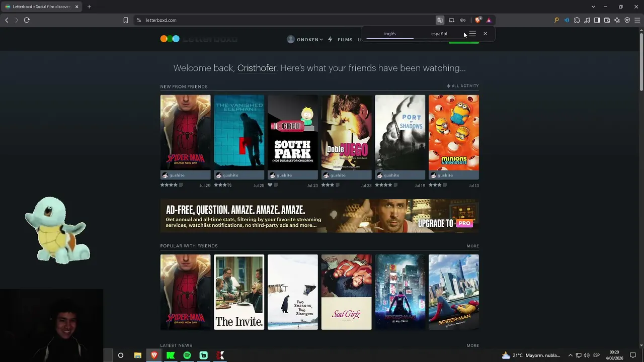644x362 pixels.
Task: Open the Sad Girlz poster
Action: pos(347,292)
